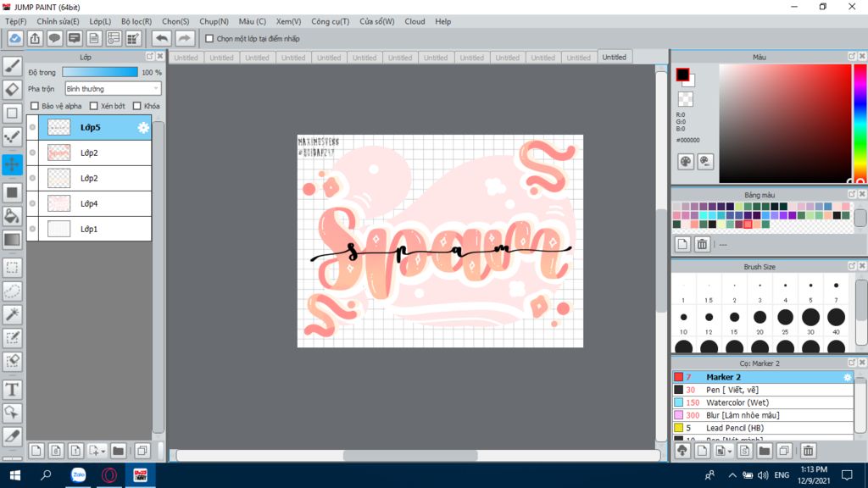Open the Công cụ(T) menu

330,21
